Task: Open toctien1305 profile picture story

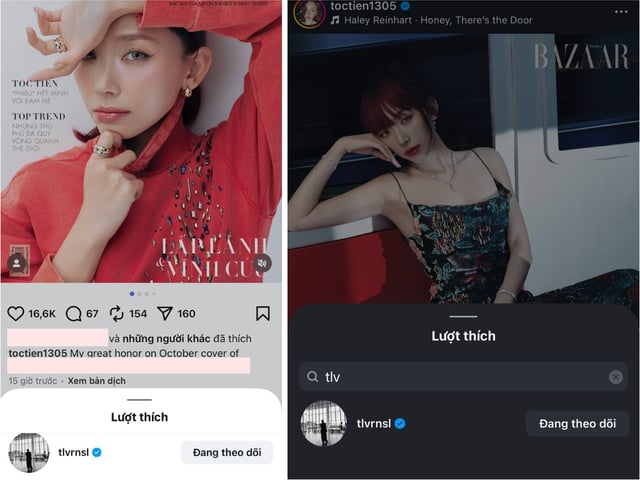Action: pyautogui.click(x=309, y=13)
